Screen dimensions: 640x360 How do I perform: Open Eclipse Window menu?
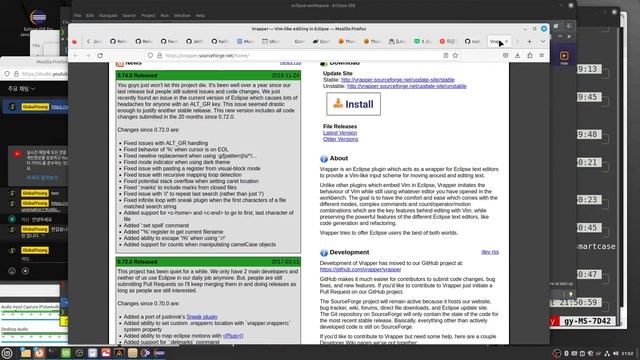coord(182,16)
